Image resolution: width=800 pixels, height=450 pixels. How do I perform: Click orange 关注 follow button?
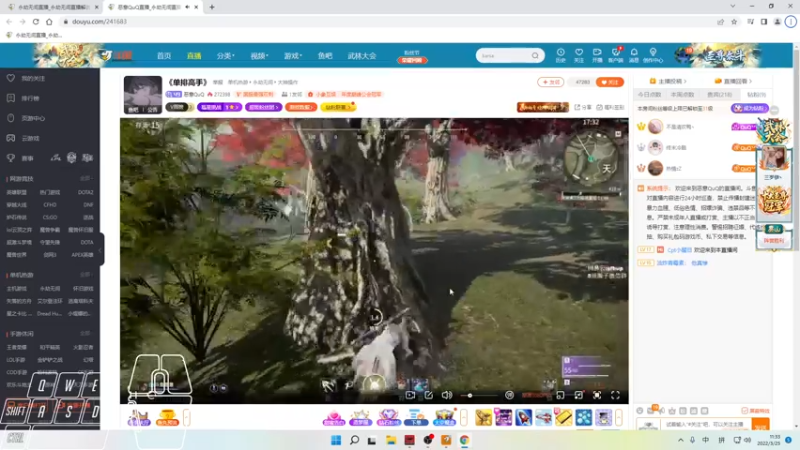pyautogui.click(x=610, y=82)
